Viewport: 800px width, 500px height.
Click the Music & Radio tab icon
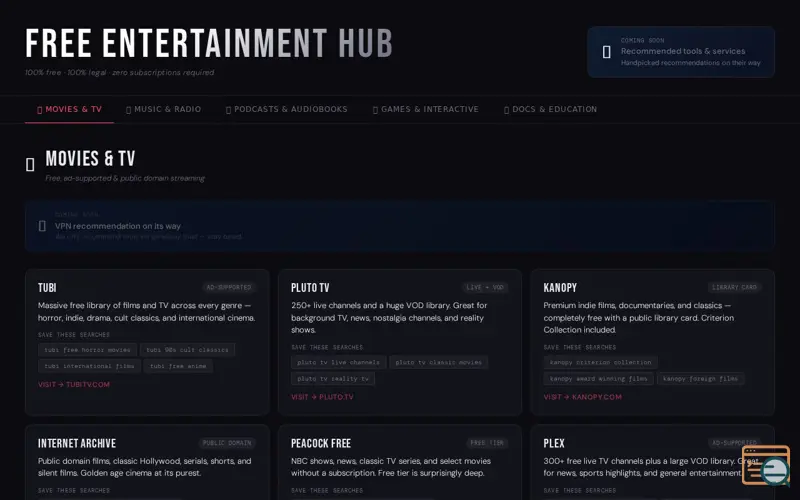(x=129, y=110)
